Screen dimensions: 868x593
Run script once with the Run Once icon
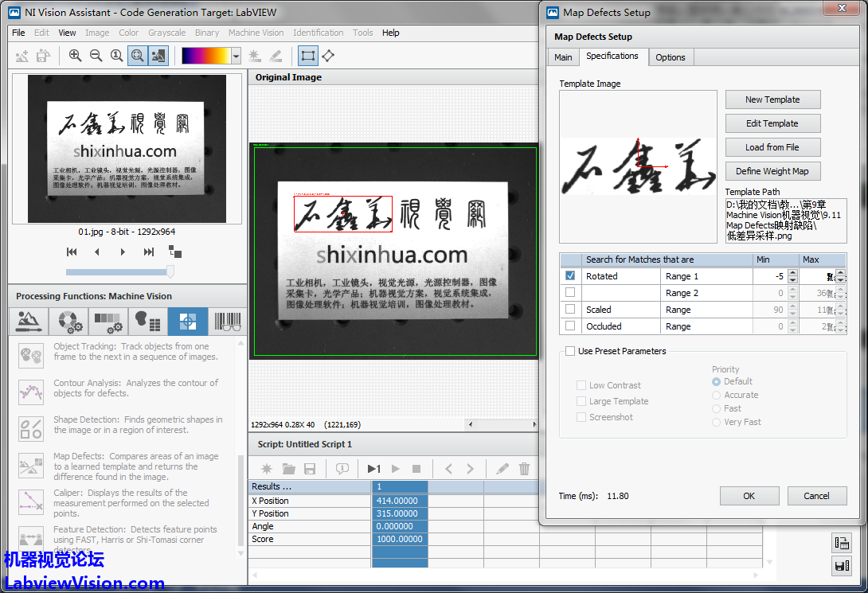(373, 469)
